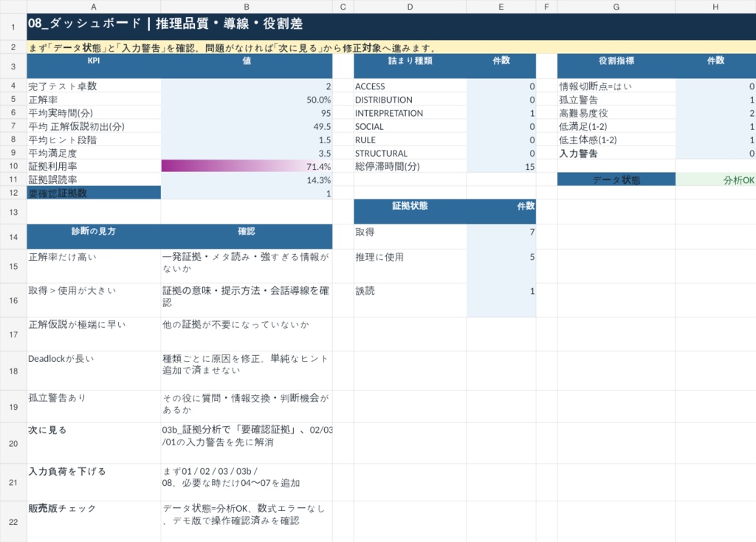756x542 pixels.
Task: Select the 平均満足度 value 3.5
Action: click(x=247, y=153)
